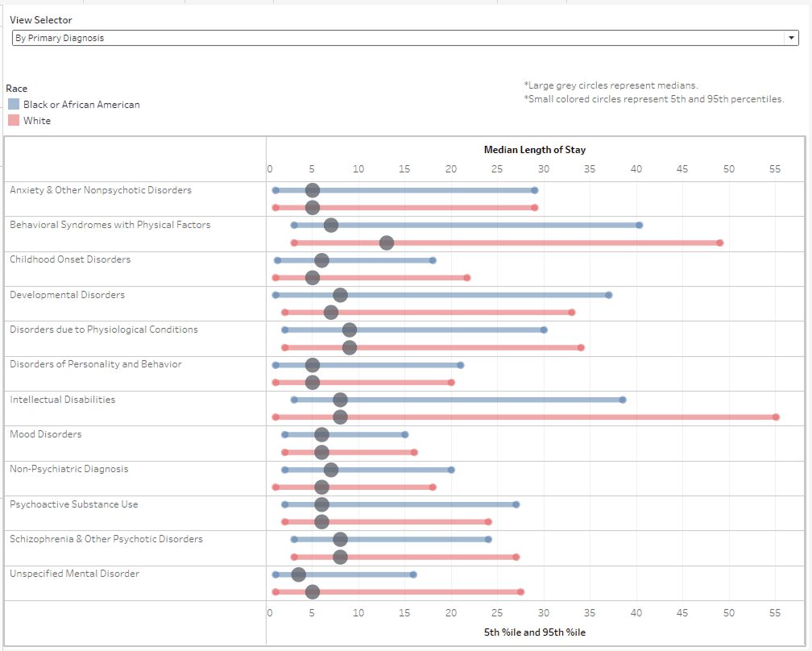Image resolution: width=812 pixels, height=651 pixels.
Task: Click the 'Developmental Disorders' row label
Action: pyautogui.click(x=68, y=295)
